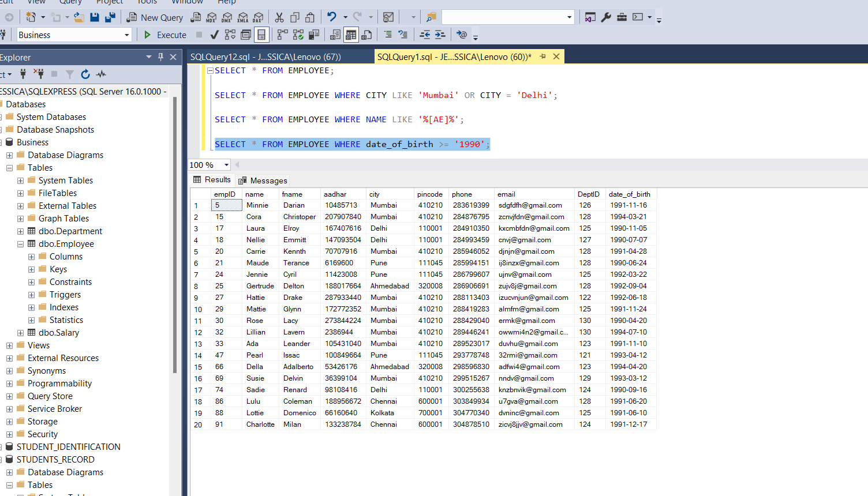Click the Save icon on the toolbar

94,17
